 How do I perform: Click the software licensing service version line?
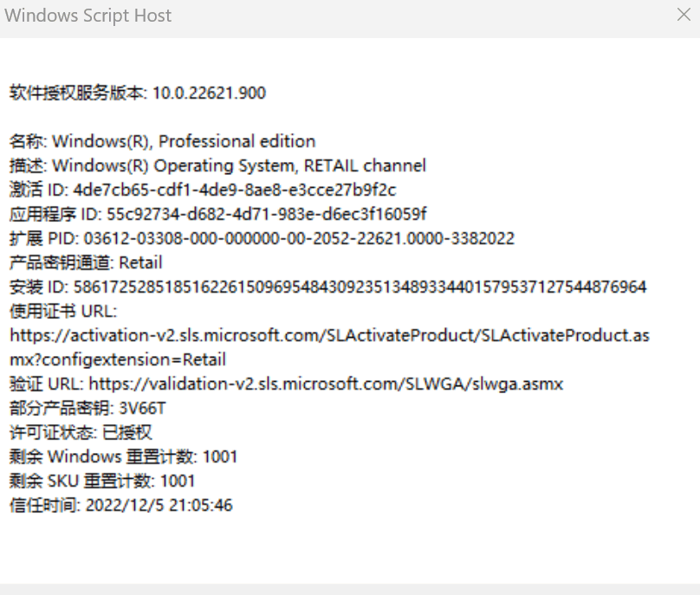[138, 93]
